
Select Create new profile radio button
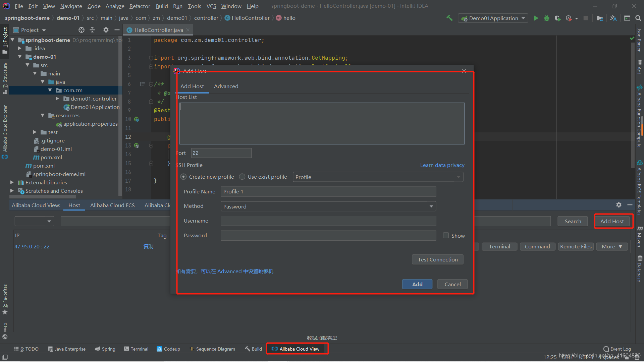click(183, 177)
